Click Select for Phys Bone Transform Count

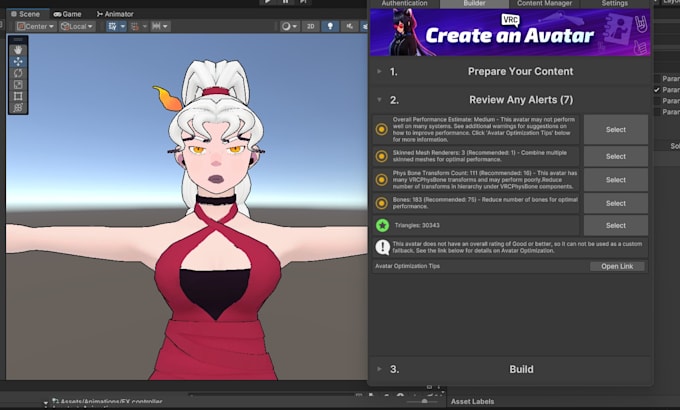click(x=616, y=180)
